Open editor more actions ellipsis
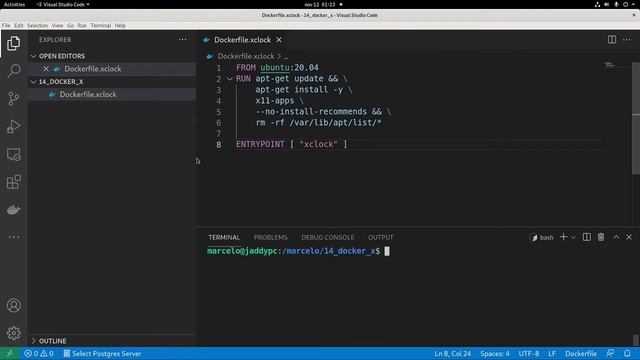This screenshot has width=640, height=360. [627, 40]
